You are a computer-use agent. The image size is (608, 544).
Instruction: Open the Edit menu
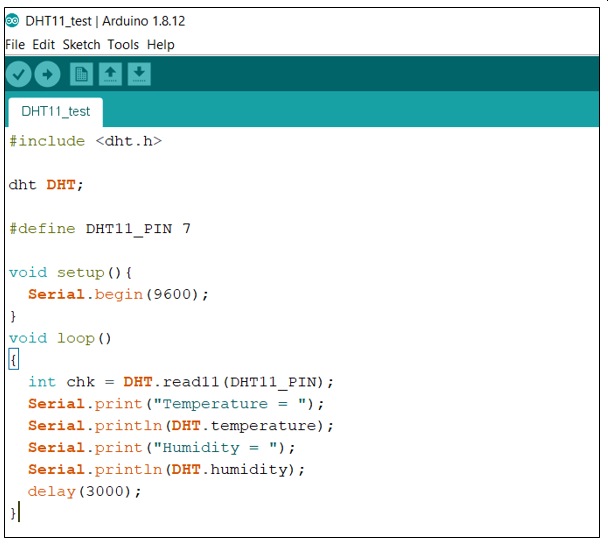tap(43, 45)
